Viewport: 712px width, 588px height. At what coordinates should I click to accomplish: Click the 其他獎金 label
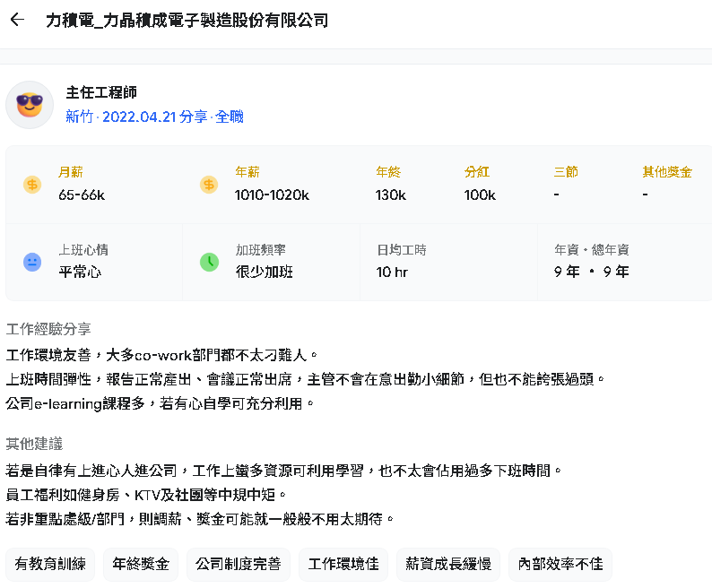coord(667,172)
